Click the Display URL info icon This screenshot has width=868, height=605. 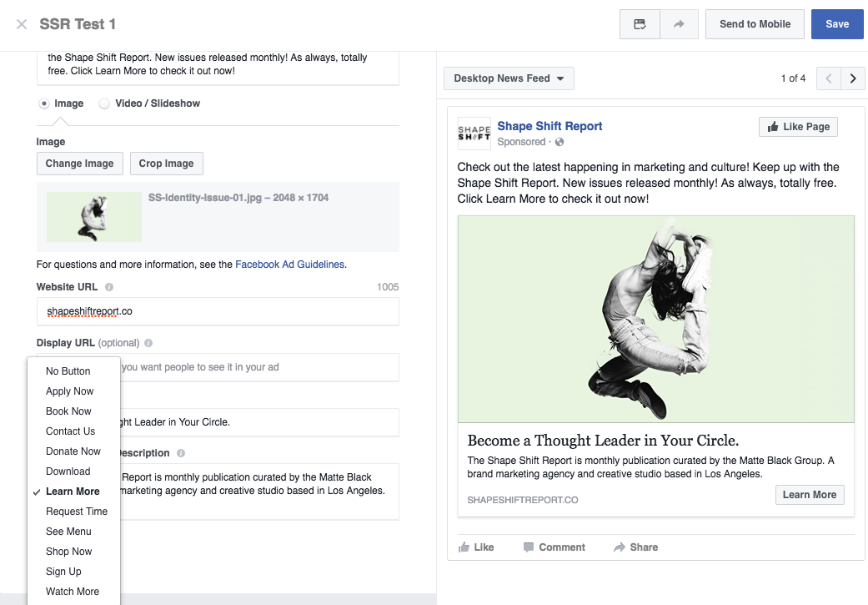tap(148, 343)
